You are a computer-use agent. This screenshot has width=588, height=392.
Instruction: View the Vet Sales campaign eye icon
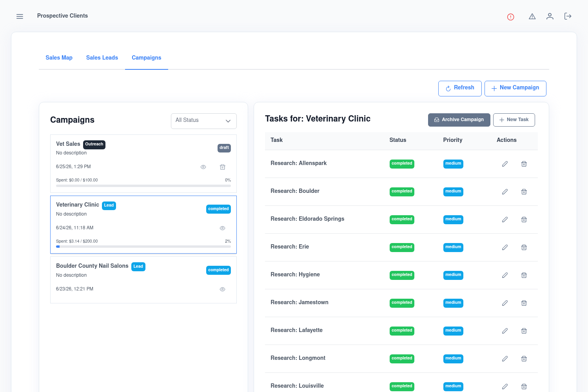(x=203, y=167)
